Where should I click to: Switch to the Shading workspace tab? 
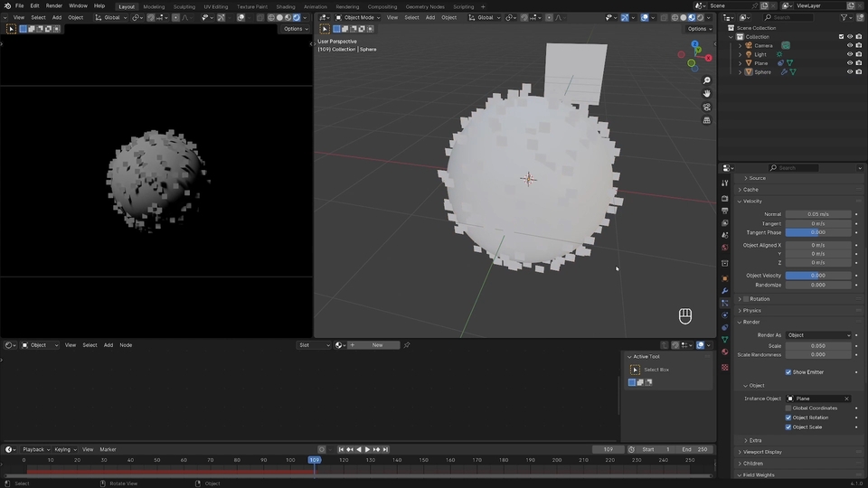[x=286, y=6]
